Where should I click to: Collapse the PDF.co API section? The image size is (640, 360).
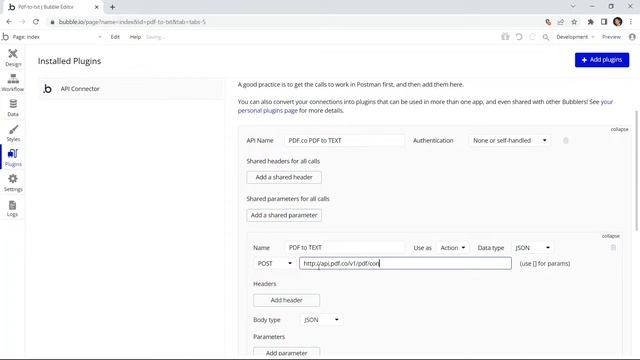tap(619, 129)
